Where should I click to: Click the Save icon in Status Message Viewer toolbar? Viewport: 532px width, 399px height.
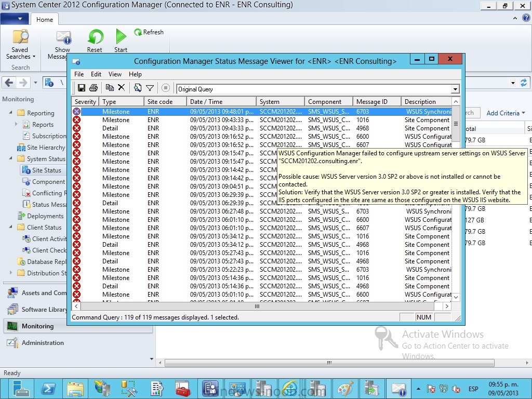[x=82, y=88]
